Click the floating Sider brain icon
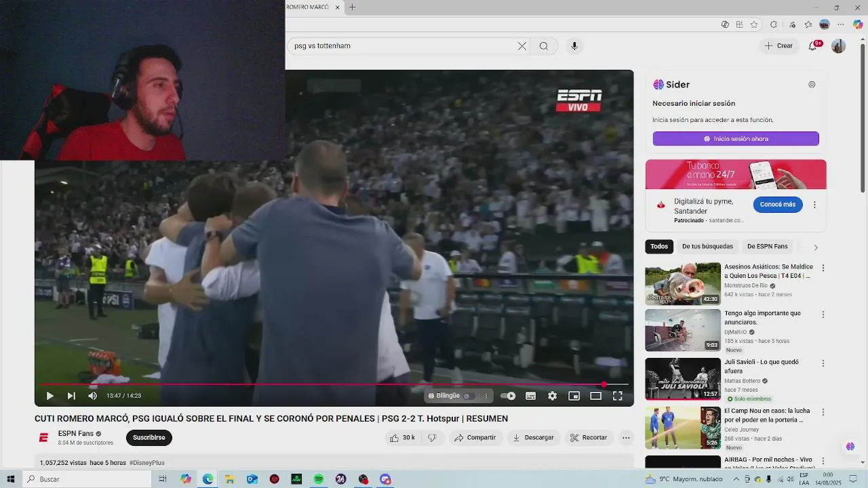The height and width of the screenshot is (488, 868). 850,446
